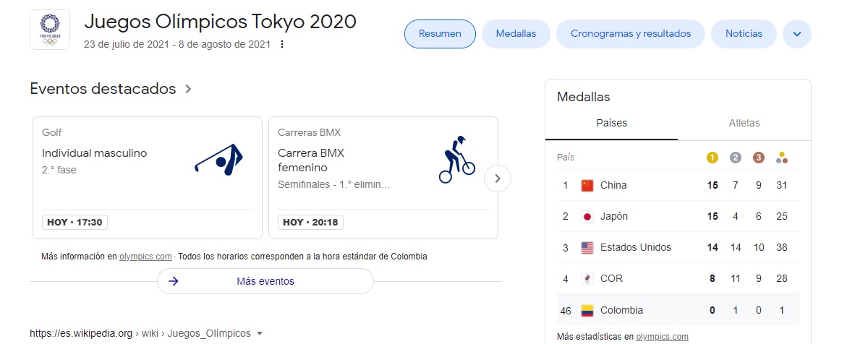Switch to the Atletas tab
868x344 pixels.
tap(744, 123)
